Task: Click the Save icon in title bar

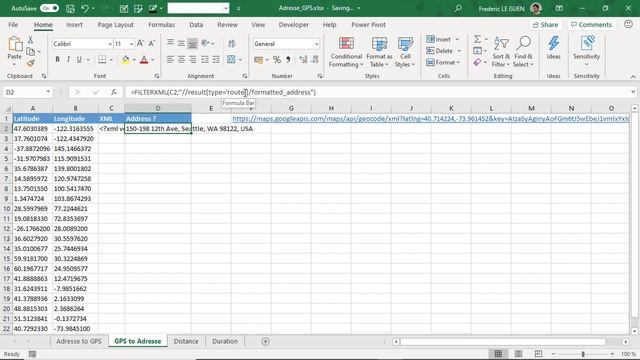Action: 70,8
